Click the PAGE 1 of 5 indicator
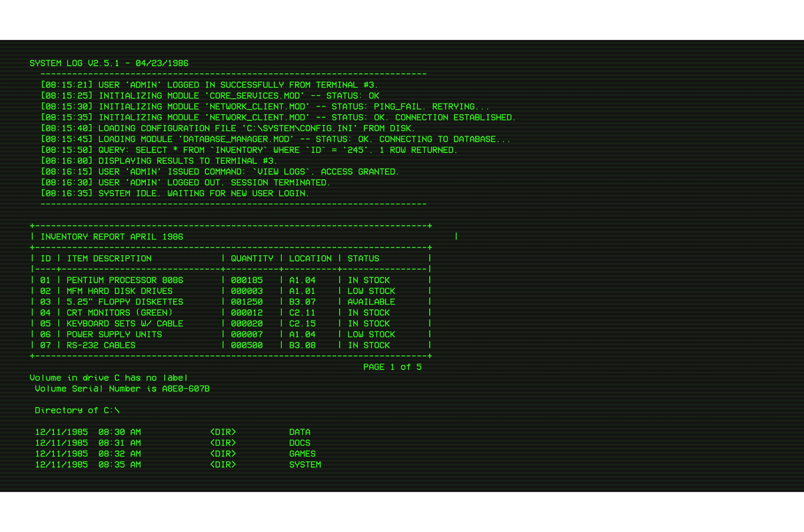804x532 pixels. point(392,367)
